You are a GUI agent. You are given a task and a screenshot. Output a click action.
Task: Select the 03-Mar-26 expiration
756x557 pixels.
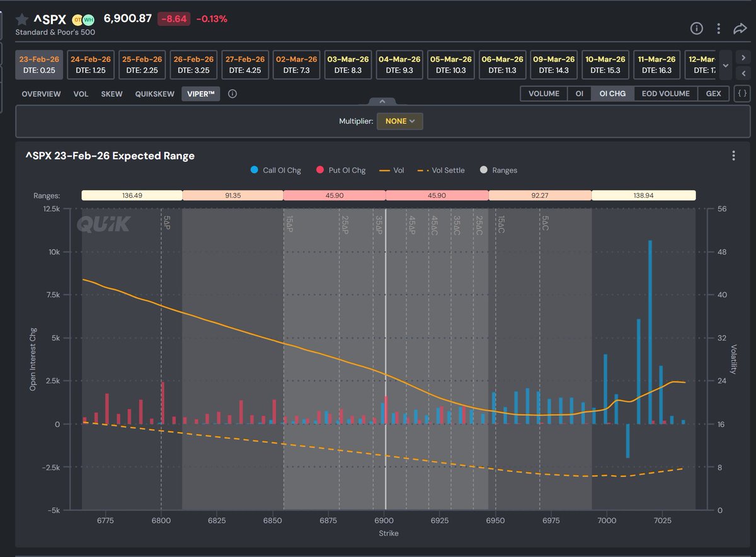[x=348, y=65]
